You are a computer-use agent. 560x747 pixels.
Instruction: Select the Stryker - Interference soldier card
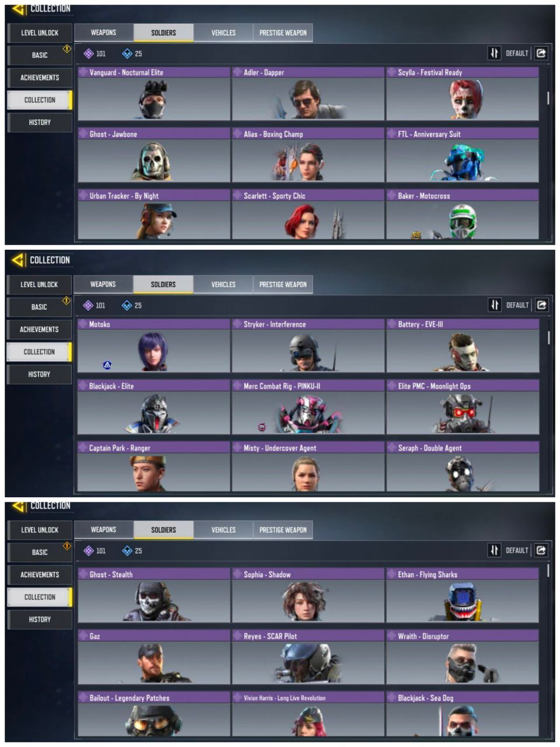308,345
